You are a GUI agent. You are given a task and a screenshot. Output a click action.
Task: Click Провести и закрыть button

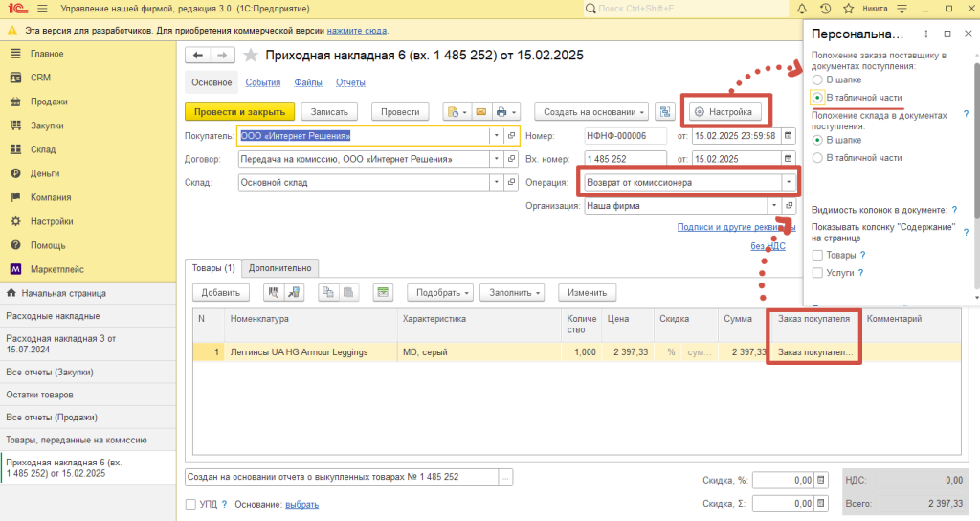click(x=239, y=112)
